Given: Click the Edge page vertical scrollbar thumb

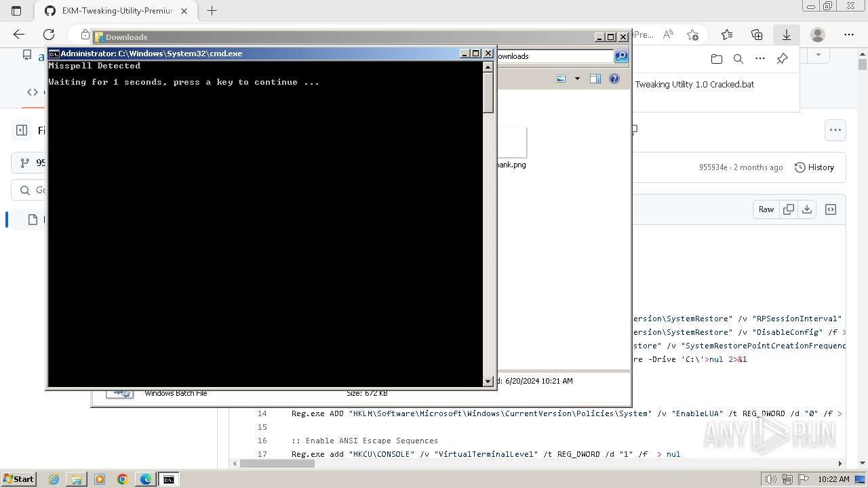Looking at the screenshot, I should 863,65.
